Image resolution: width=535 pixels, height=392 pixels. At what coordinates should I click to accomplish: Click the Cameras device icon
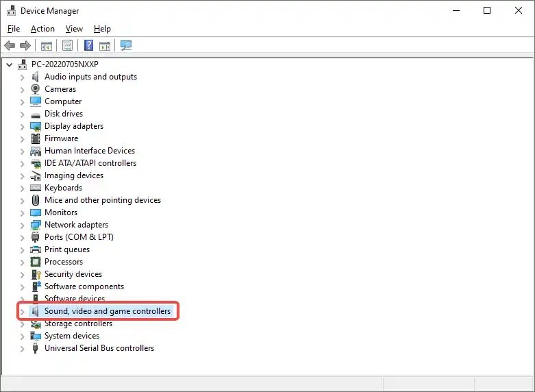click(36, 89)
